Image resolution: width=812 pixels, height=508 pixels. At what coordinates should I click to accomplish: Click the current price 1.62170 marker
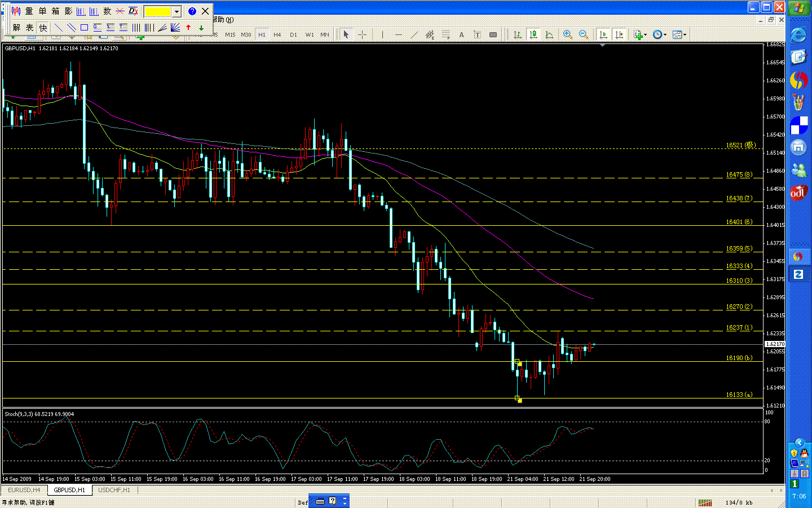point(775,344)
